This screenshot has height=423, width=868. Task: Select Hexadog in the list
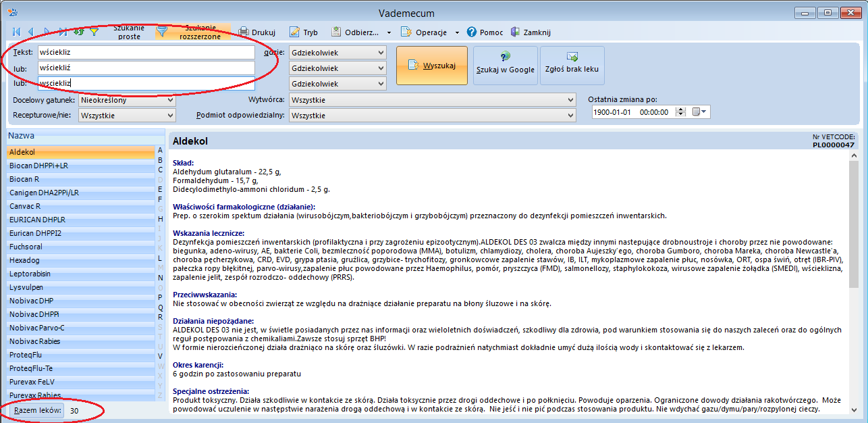pyautogui.click(x=81, y=260)
